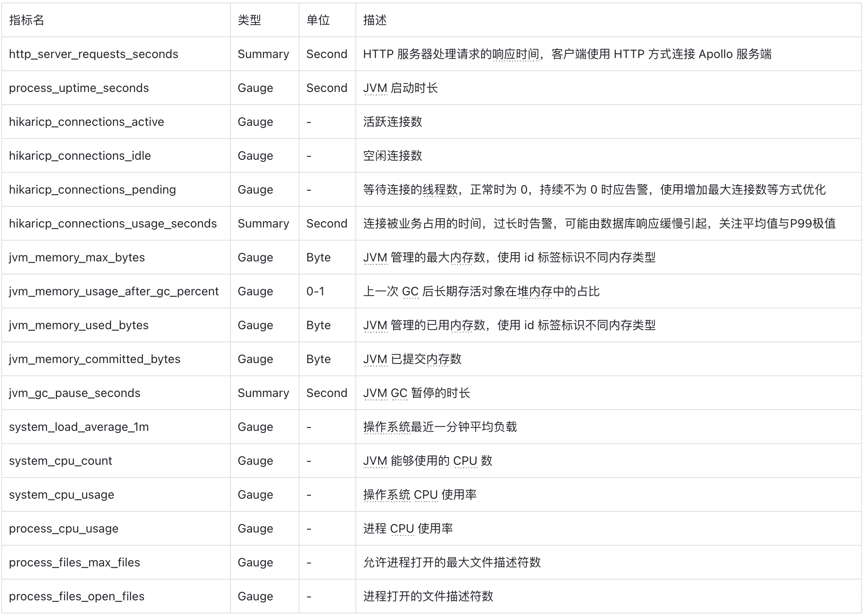Click dash unit in hikaricp_connections_idle row
Image resolution: width=865 pixels, height=616 pixels.
pos(309,156)
